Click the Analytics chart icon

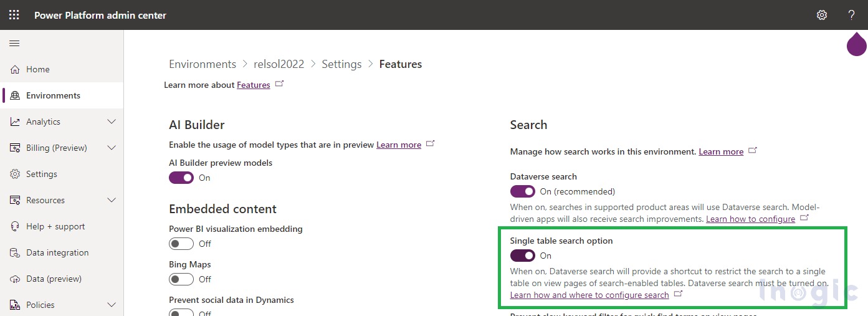pyautogui.click(x=15, y=122)
